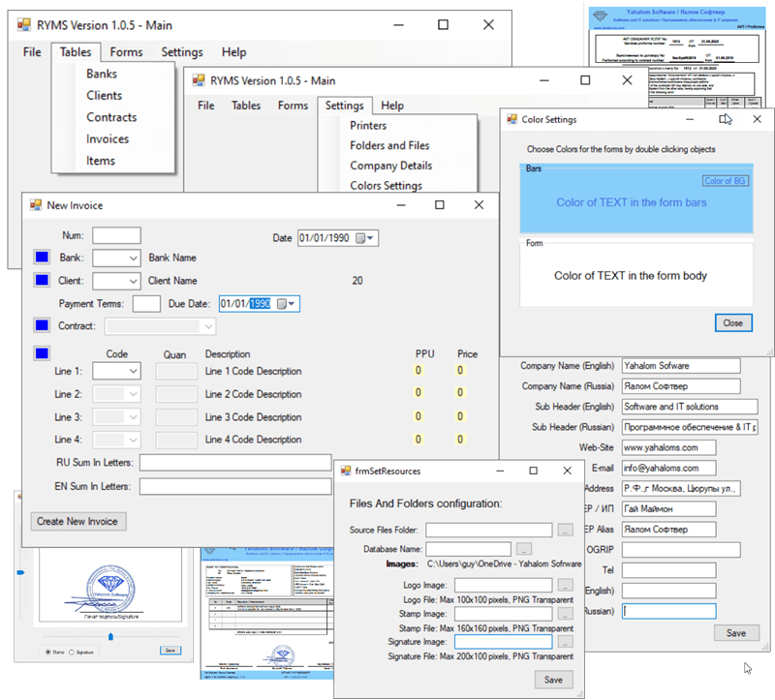
Task: Open the Forms menu in rear Main window
Action: point(126,52)
